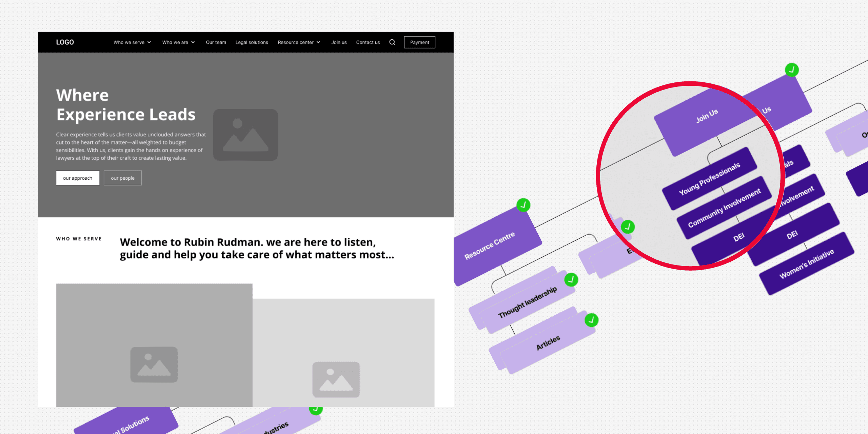Screen dimensions: 868x434
Task: Click the image icon in the dark gray card
Action: click(x=154, y=364)
